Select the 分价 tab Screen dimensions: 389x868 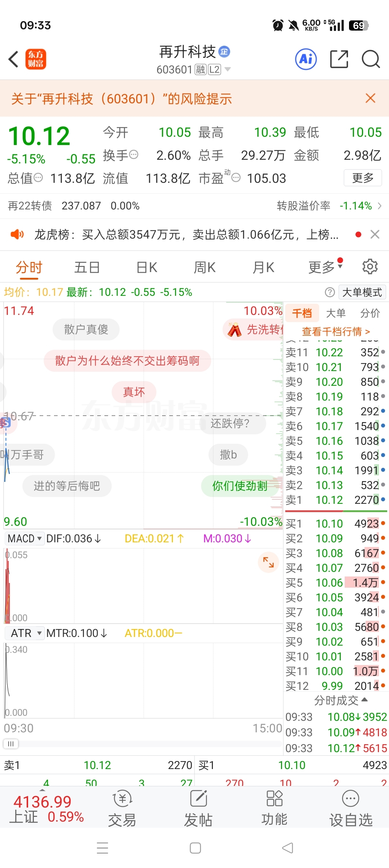(x=370, y=313)
